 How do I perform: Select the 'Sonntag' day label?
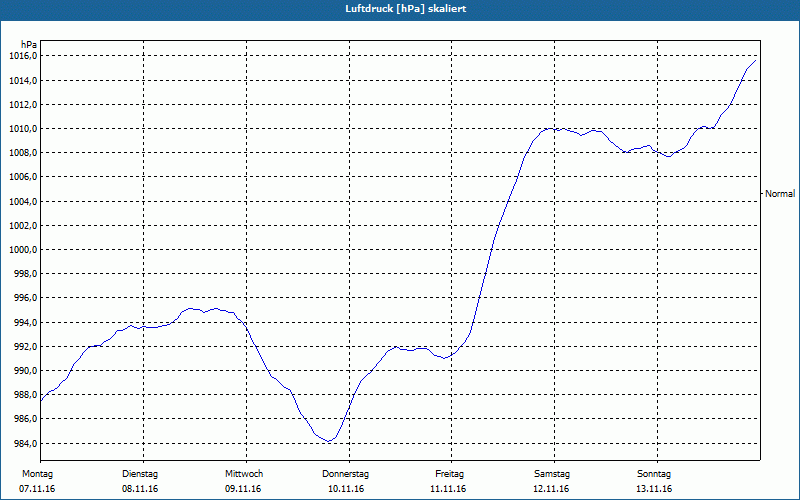pos(654,474)
